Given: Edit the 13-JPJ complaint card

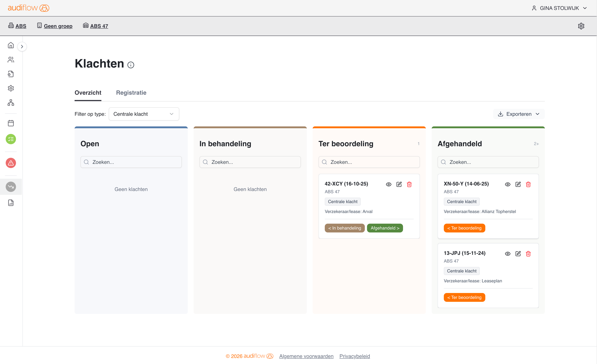Looking at the screenshot, I should coord(518,253).
